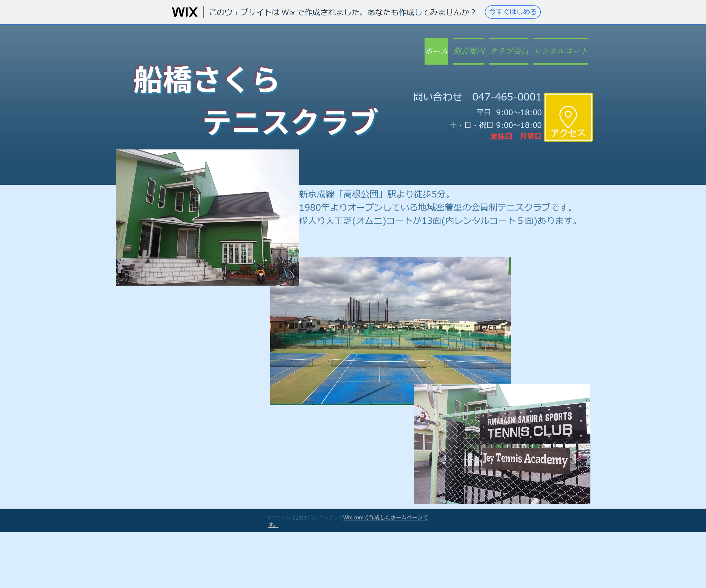Click the Wix banner promotional text
The width and height of the screenshot is (706, 588).
342,12
